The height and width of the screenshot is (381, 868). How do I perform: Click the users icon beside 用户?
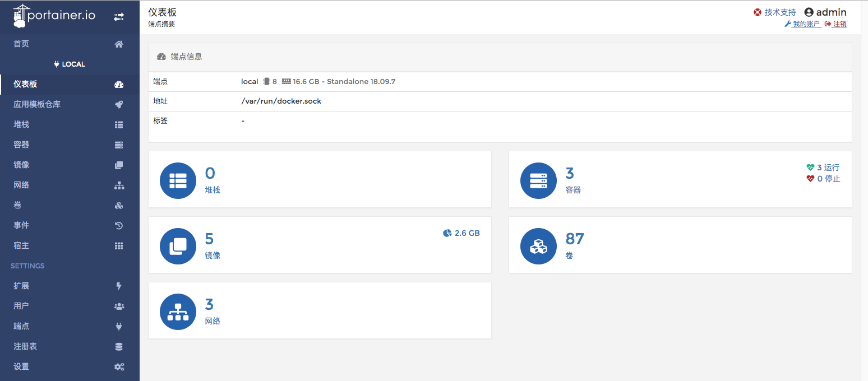click(118, 306)
